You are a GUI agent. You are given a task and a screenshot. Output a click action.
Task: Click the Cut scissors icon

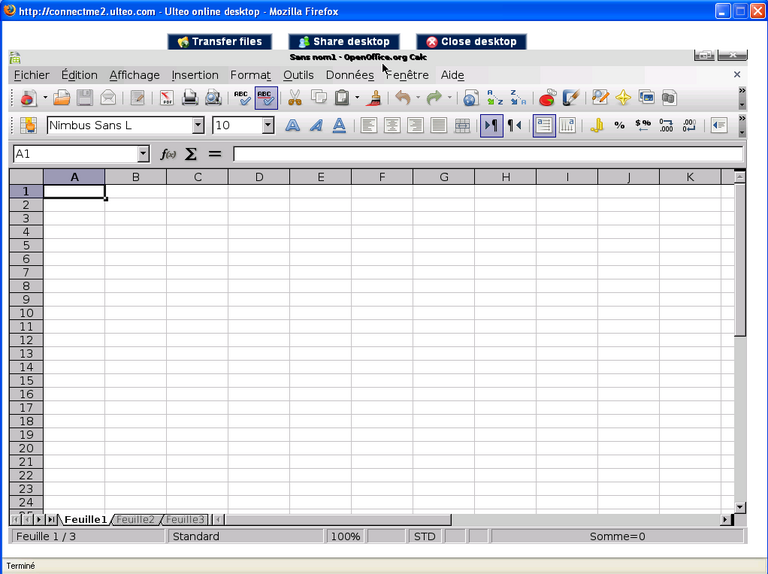(294, 98)
